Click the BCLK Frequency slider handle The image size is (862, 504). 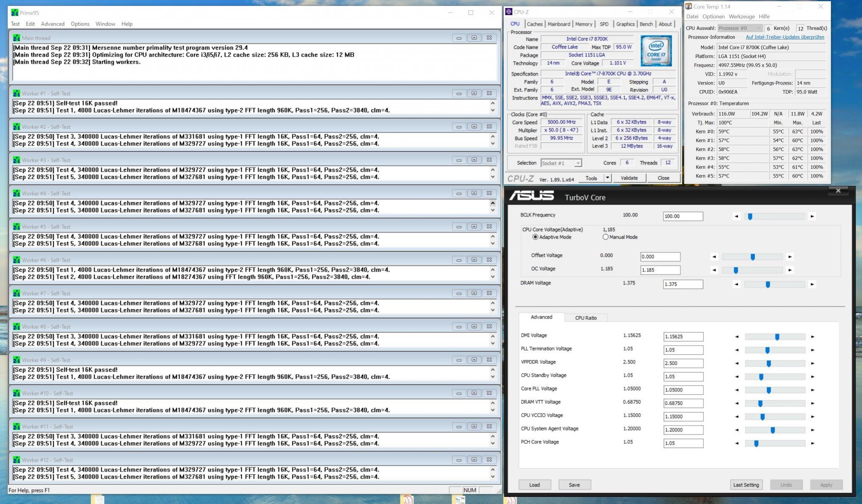pos(750,216)
